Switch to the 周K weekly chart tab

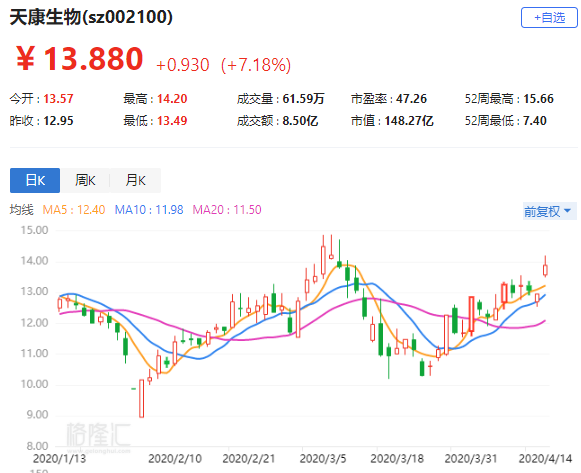85,180
